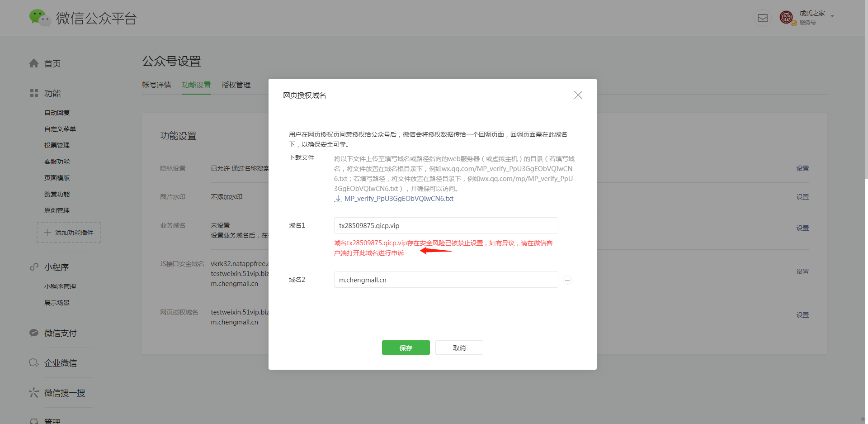Open the mail inbox icon
868x424 pixels.
763,18
